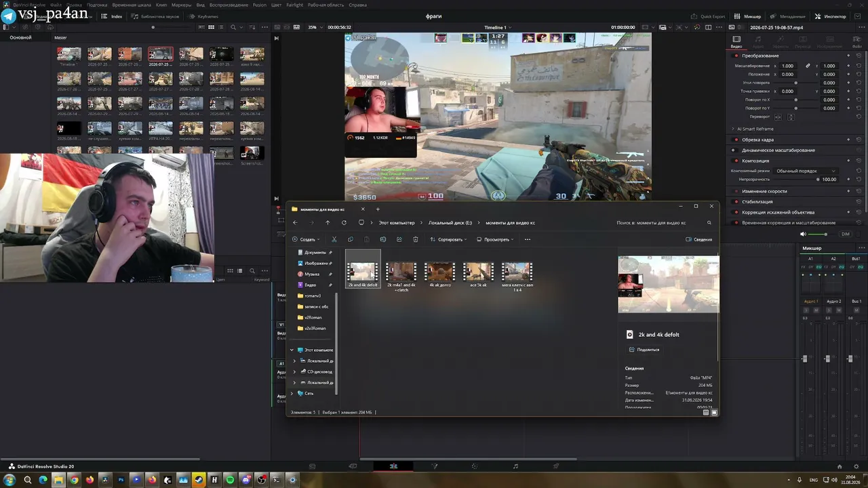The image size is (868, 488).
Task: Open the Deliver page in DaVinci Resolve
Action: [x=556, y=466]
